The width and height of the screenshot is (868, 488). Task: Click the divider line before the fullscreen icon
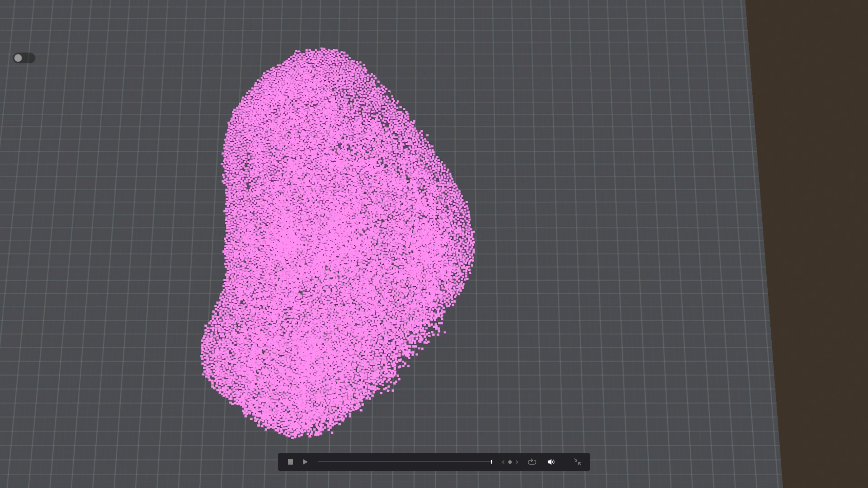click(565, 462)
